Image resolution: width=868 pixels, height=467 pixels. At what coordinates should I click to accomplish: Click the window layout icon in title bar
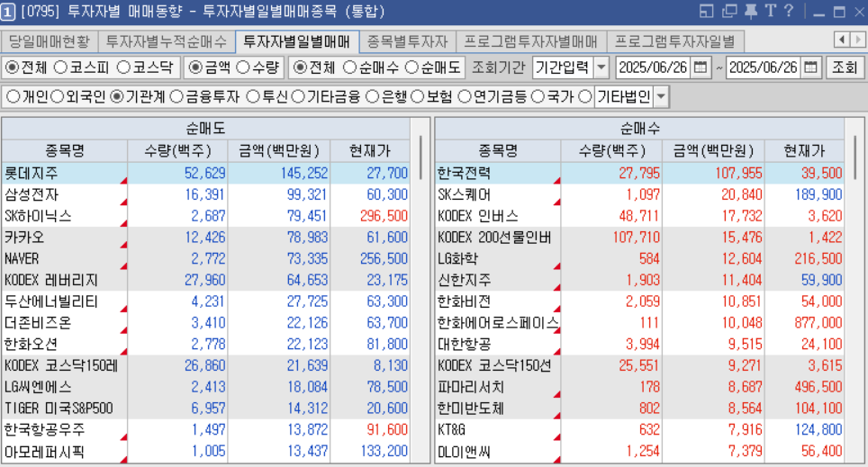pos(706,11)
